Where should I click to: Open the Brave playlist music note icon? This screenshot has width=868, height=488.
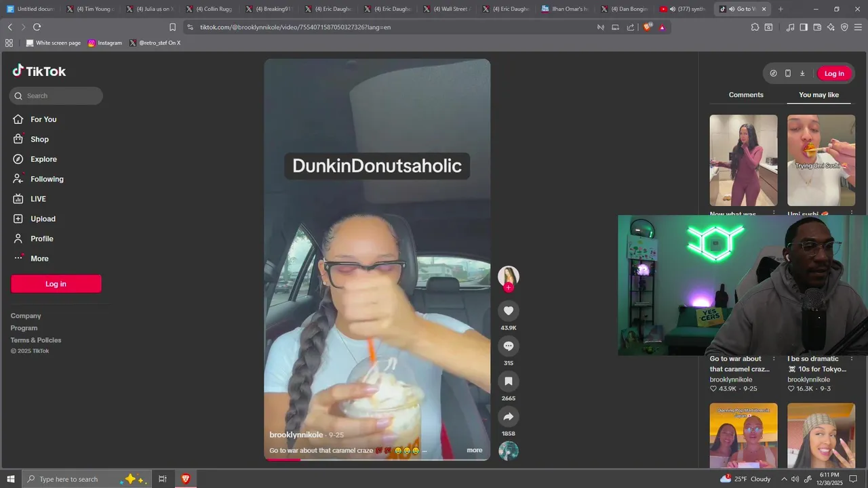pyautogui.click(x=790, y=27)
